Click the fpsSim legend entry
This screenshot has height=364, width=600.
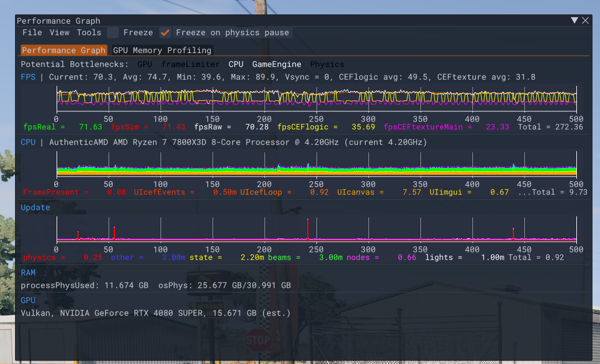click(x=148, y=127)
